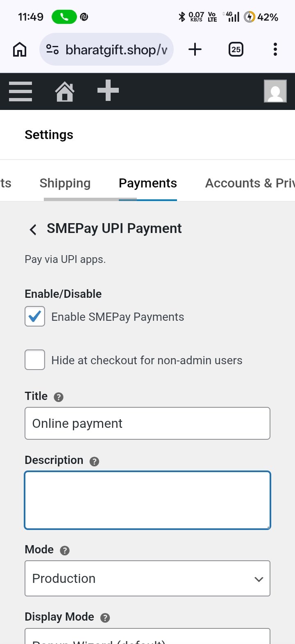Screen dimensions: 295x644
Task: Switch to the Shipping tab
Action: (65, 183)
